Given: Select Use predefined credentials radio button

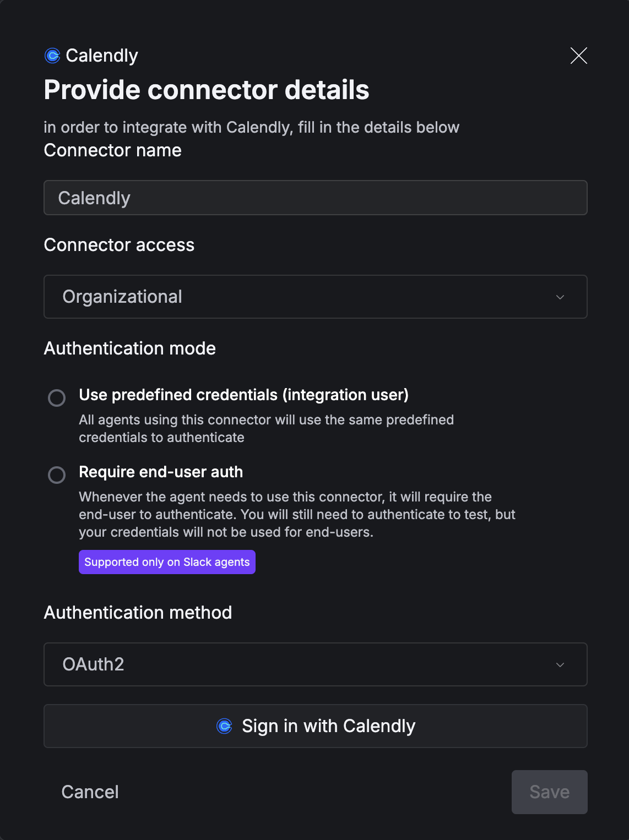Looking at the screenshot, I should point(57,397).
